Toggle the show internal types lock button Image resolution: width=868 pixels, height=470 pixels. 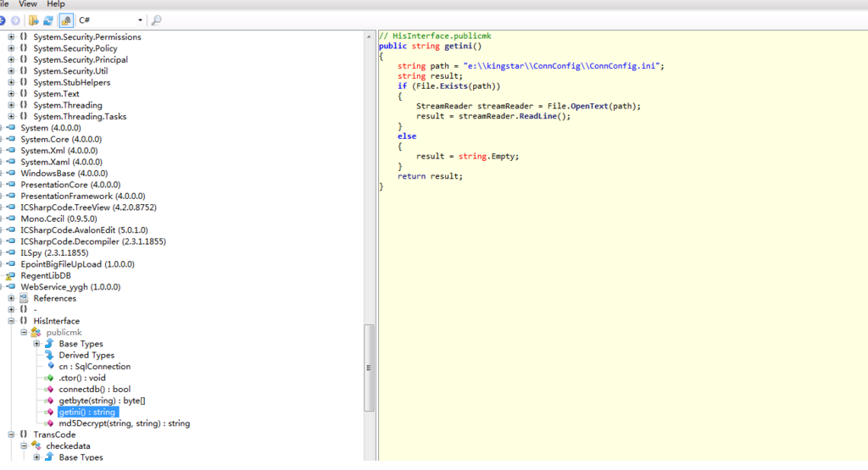point(65,19)
